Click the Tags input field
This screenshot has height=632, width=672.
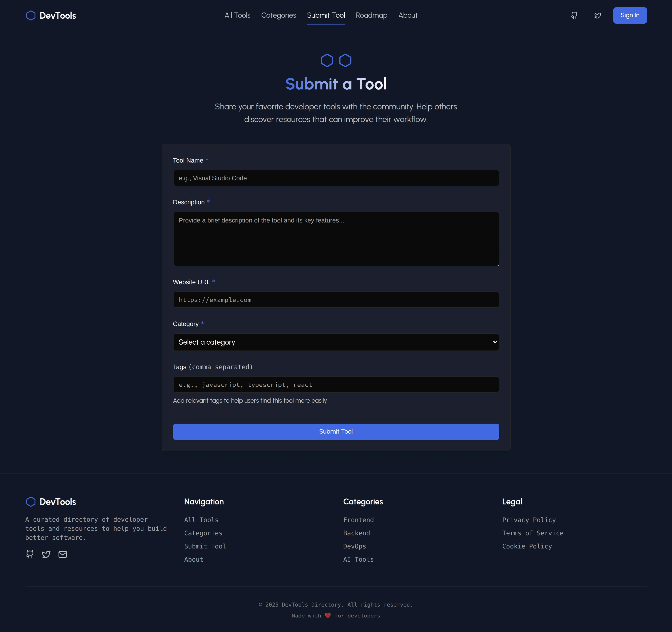[x=336, y=384]
